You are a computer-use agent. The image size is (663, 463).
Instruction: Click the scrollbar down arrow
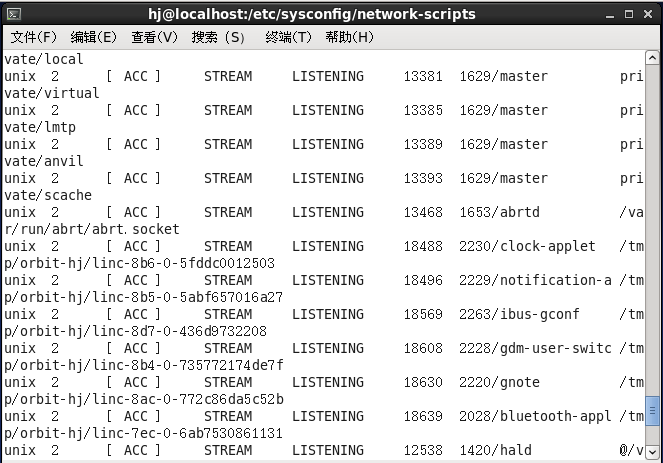coord(652,452)
